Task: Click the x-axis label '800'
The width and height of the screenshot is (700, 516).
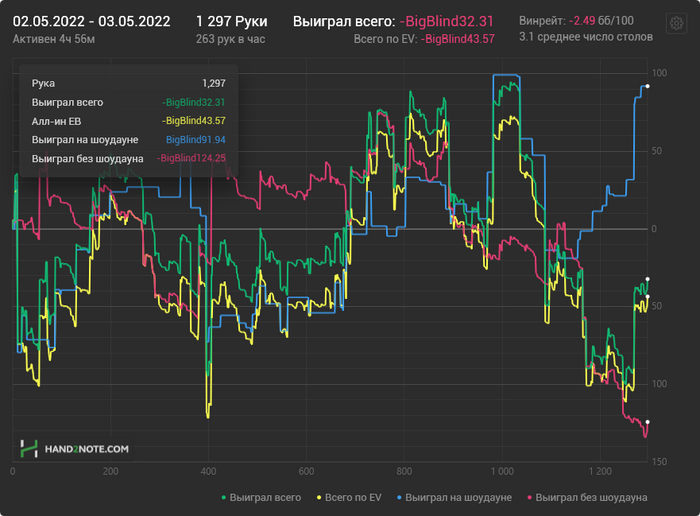Action: 404,471
